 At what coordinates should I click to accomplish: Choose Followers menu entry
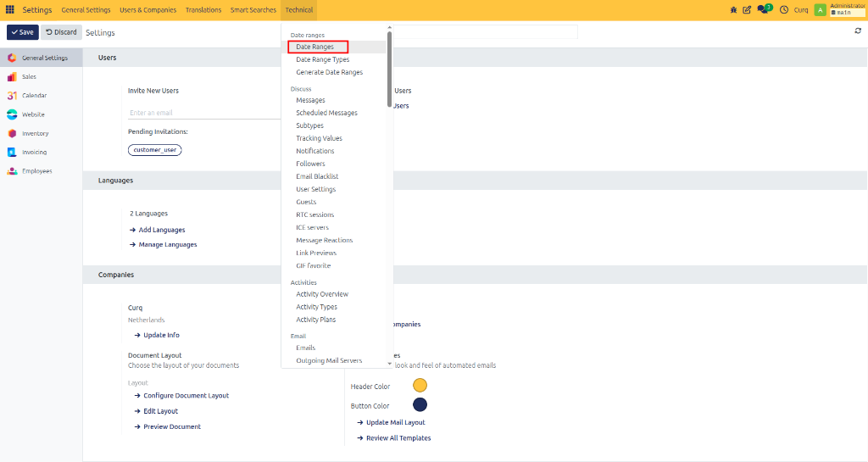[310, 164]
